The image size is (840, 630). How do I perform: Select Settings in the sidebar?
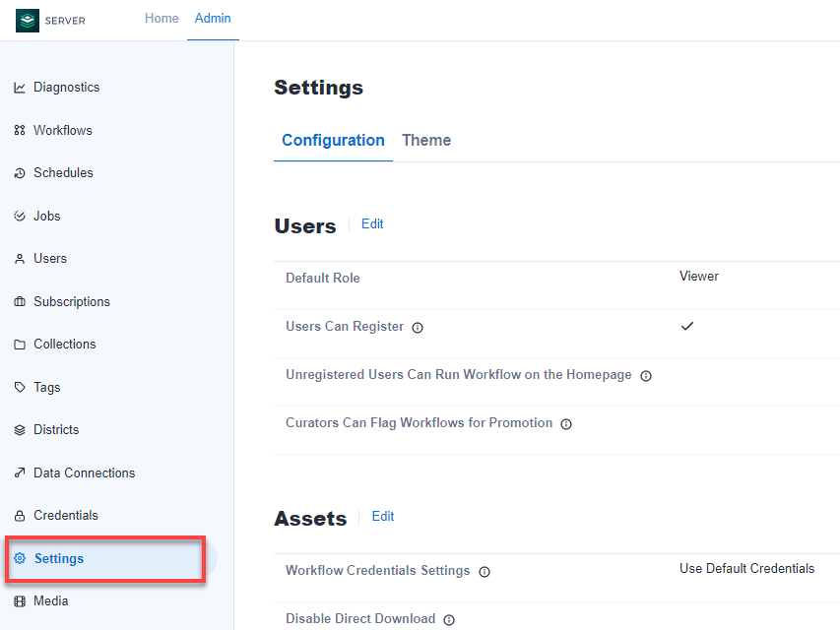click(59, 558)
